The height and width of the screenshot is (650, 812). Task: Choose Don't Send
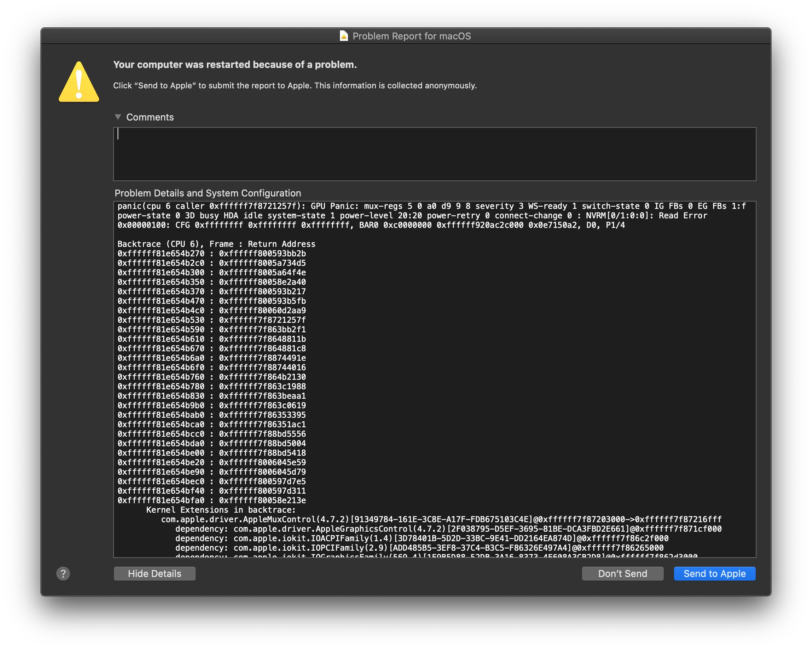tap(622, 574)
